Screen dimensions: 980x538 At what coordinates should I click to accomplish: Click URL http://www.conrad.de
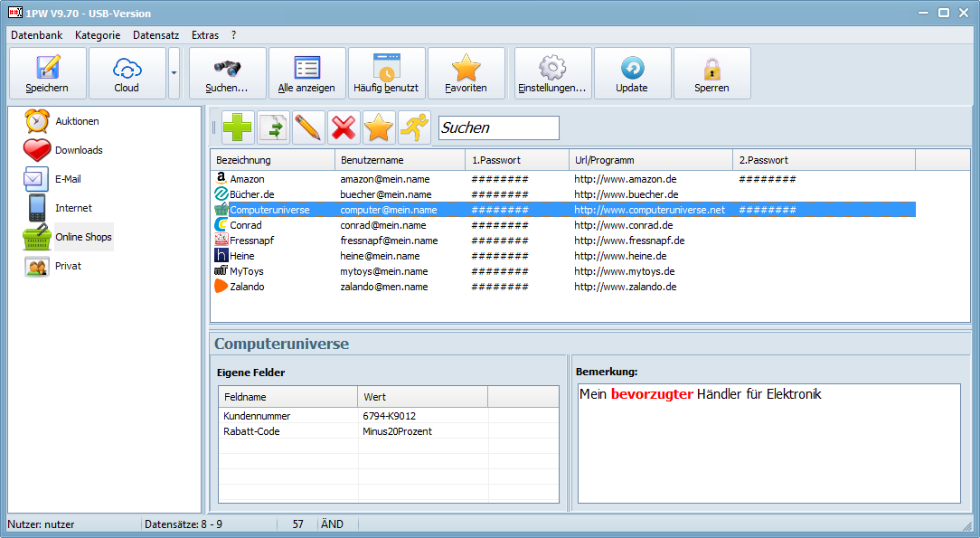point(624,225)
